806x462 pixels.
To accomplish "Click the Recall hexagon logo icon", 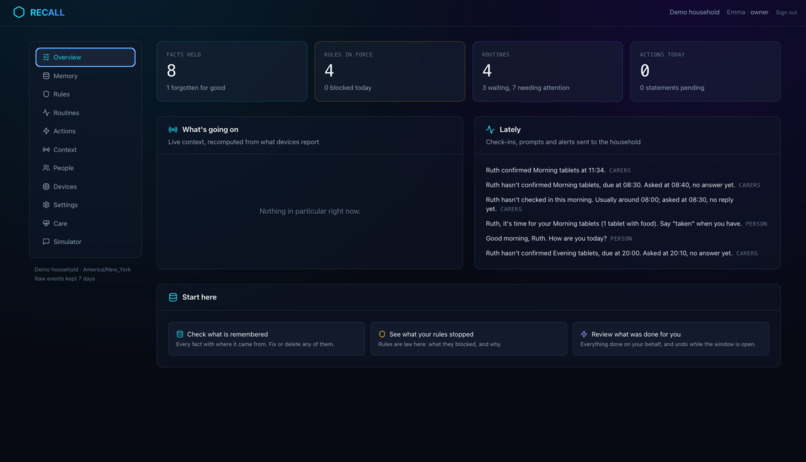I will tap(19, 12).
